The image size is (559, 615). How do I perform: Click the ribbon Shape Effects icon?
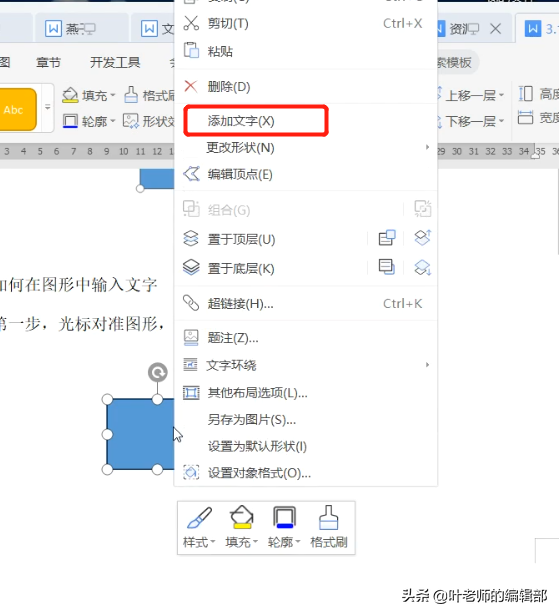[131, 121]
